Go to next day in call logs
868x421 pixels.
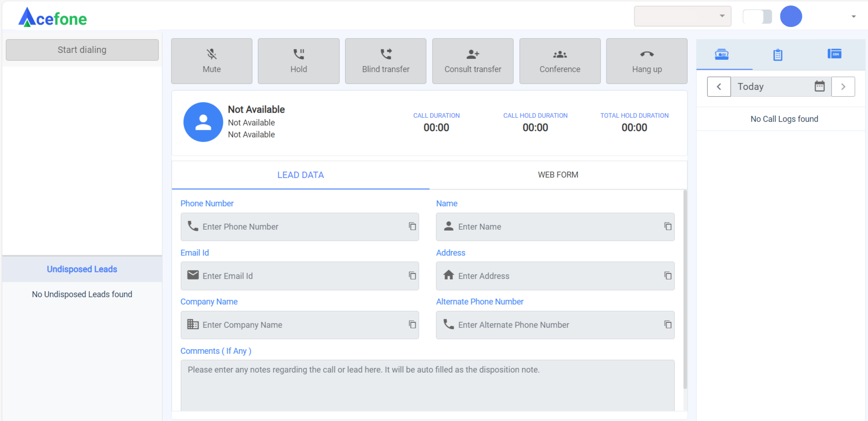(x=843, y=87)
